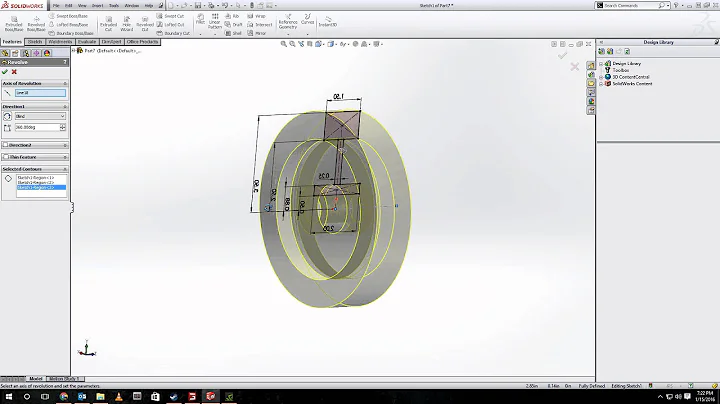Click Zoom to Fit in view toolbar
The height and width of the screenshot is (404, 720).
coord(284,44)
